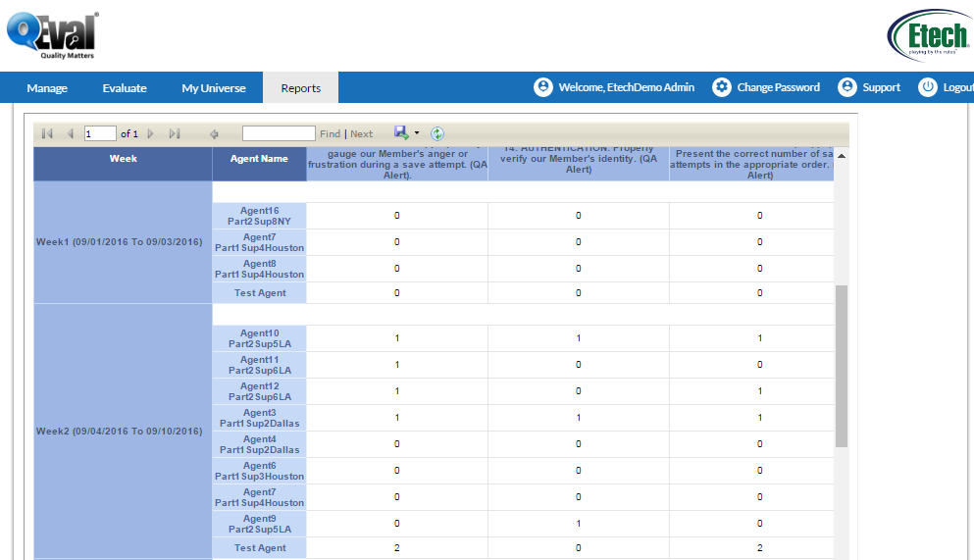Click Week2 Agent7 Part1 Sup4Houston cell
The image size is (974, 560).
pos(259,497)
